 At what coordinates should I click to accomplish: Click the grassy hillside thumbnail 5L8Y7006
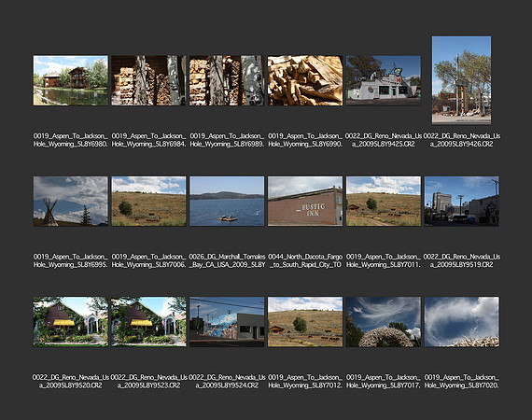click(148, 202)
